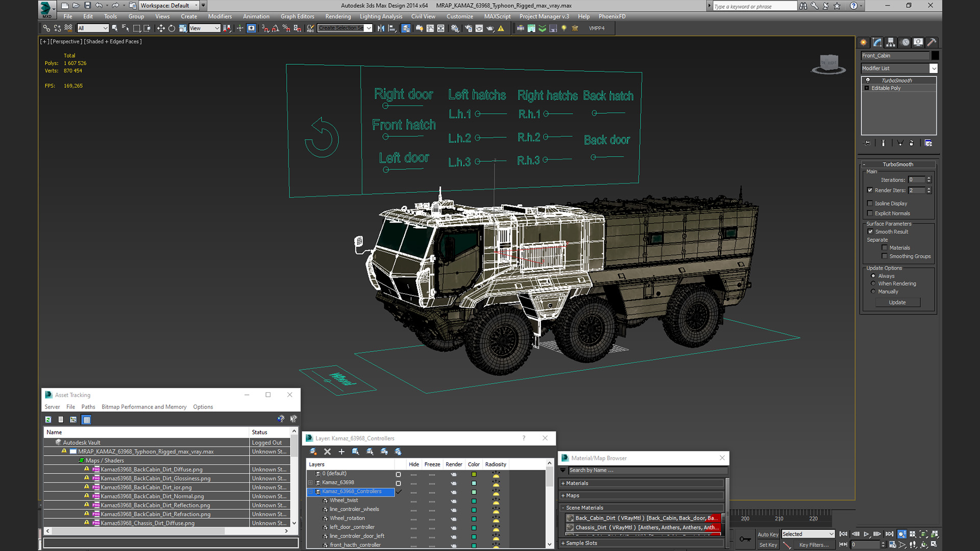Open the PhoenixFD menu
The image size is (980, 551).
click(x=612, y=16)
